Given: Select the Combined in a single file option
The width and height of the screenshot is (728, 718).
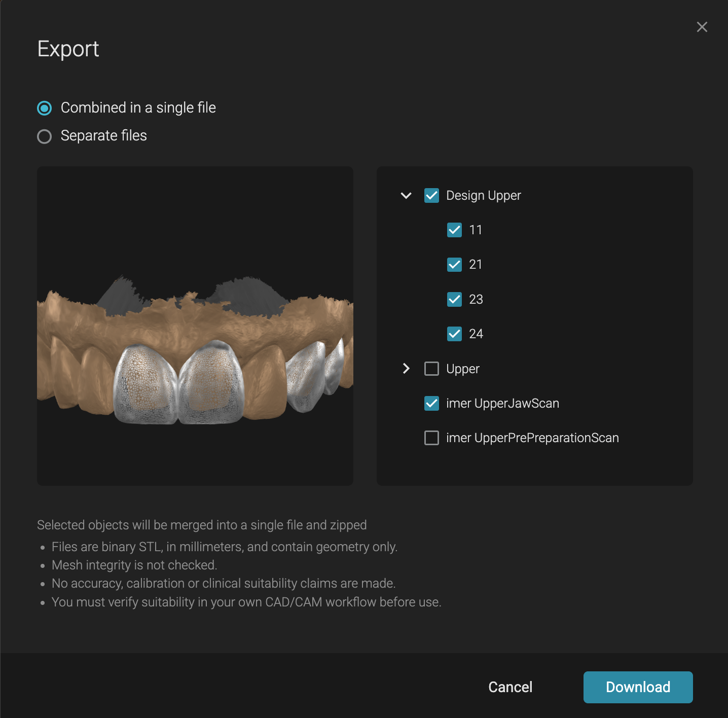Looking at the screenshot, I should tap(45, 108).
